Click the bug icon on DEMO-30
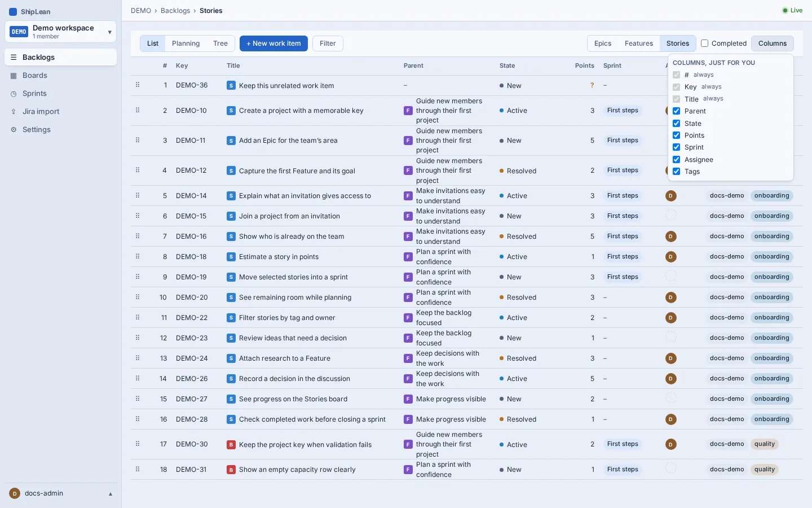812x508 pixels. point(231,445)
